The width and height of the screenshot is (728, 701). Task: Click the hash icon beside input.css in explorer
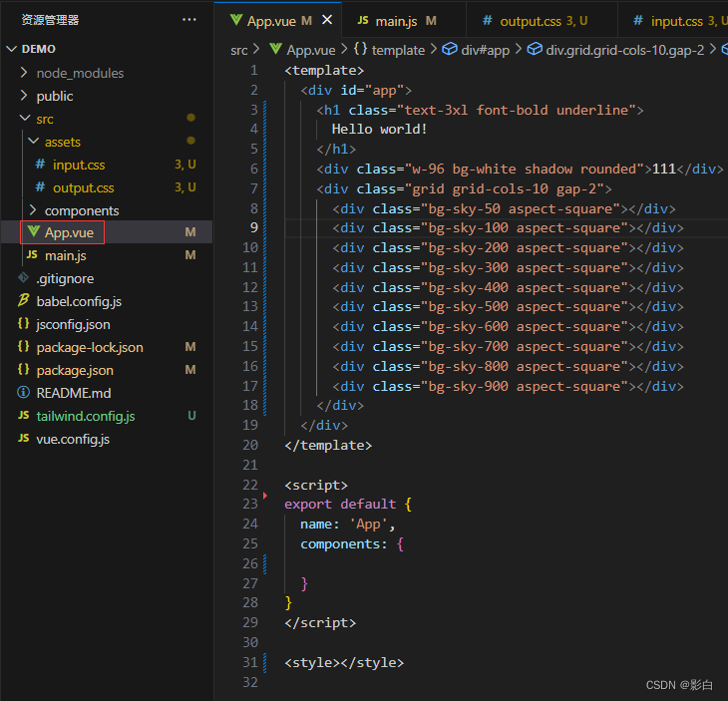click(41, 164)
